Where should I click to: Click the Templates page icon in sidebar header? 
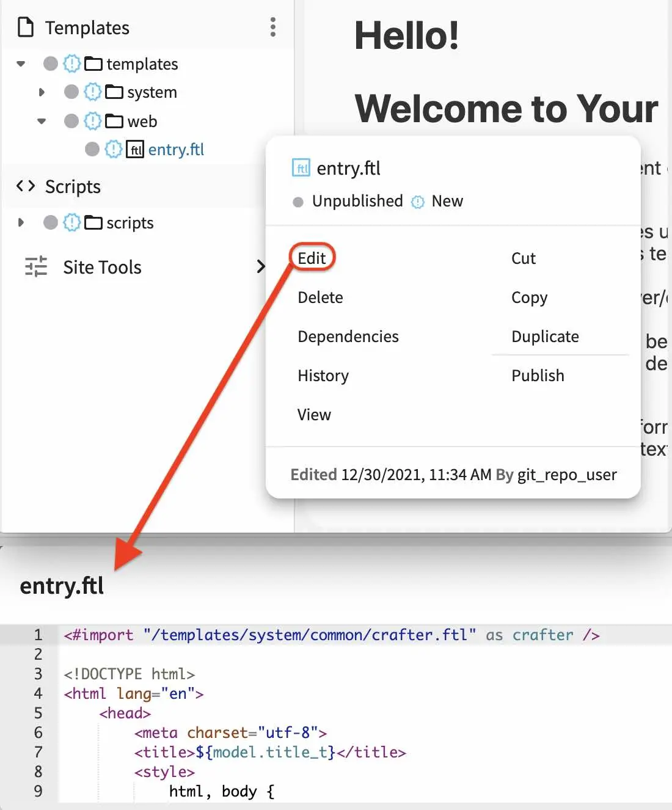point(26,27)
